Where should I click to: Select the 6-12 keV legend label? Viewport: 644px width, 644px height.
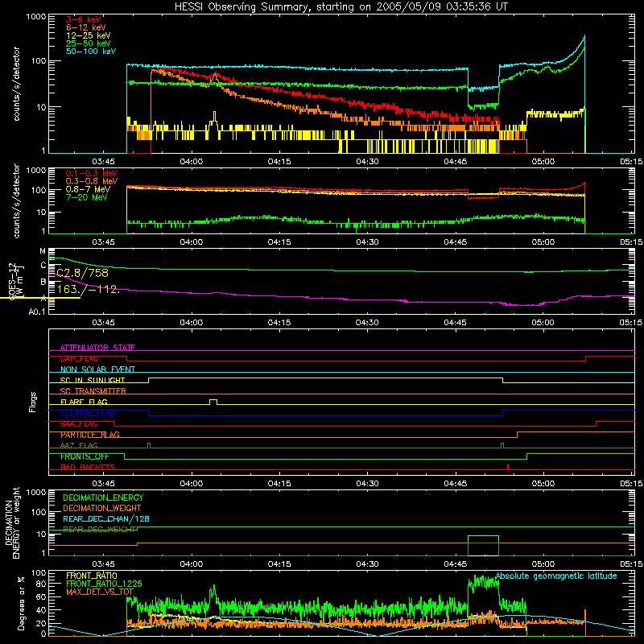point(86,27)
